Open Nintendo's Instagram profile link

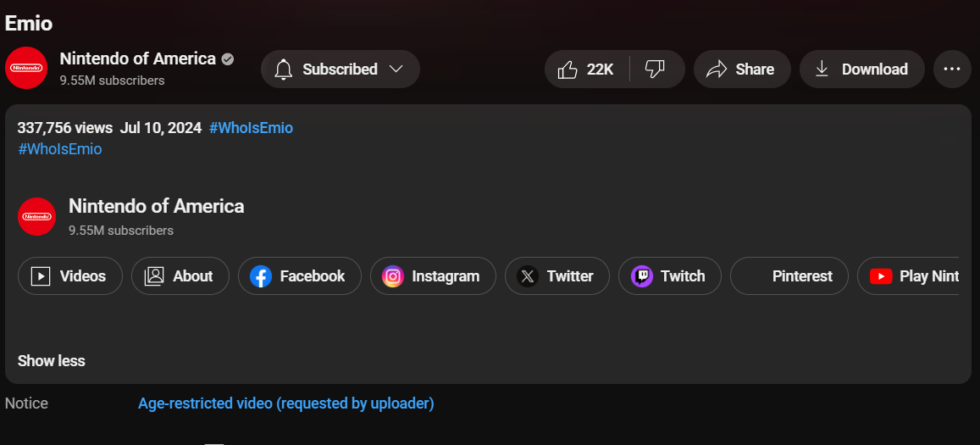(432, 276)
